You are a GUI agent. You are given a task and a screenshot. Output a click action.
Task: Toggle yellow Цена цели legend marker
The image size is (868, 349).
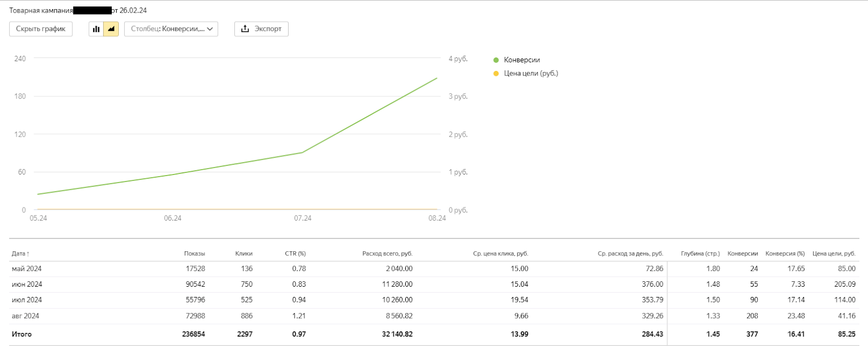(496, 73)
